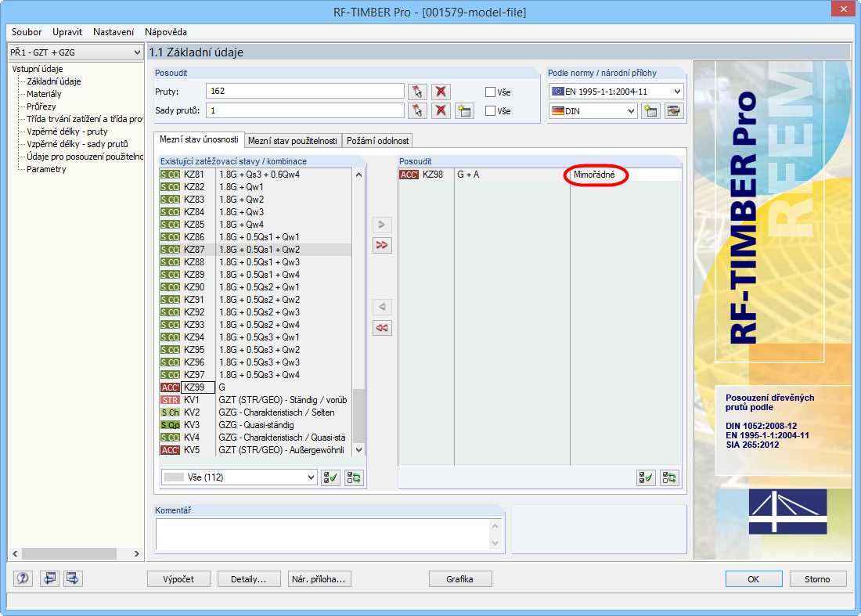Remove all items with double left arrow
861x616 pixels.
pos(381,327)
